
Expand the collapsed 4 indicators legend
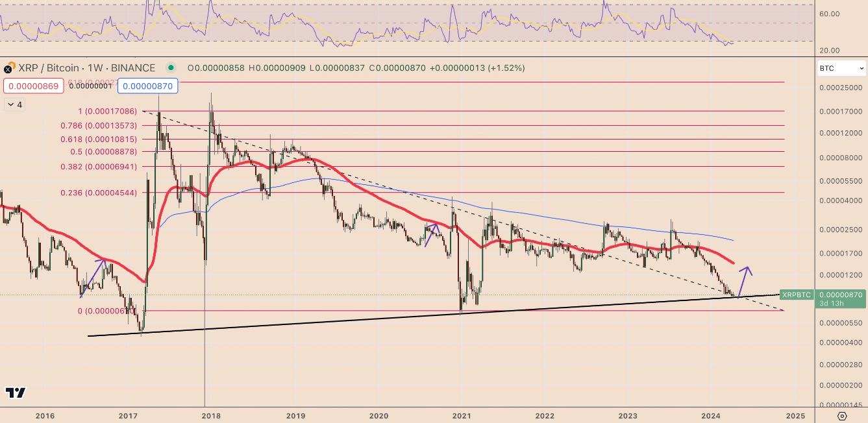coord(14,104)
